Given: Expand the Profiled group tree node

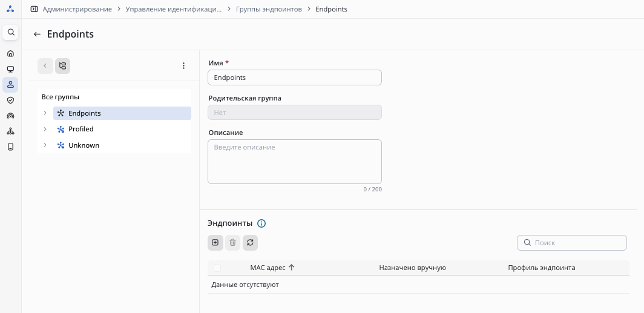Looking at the screenshot, I should coord(45,129).
